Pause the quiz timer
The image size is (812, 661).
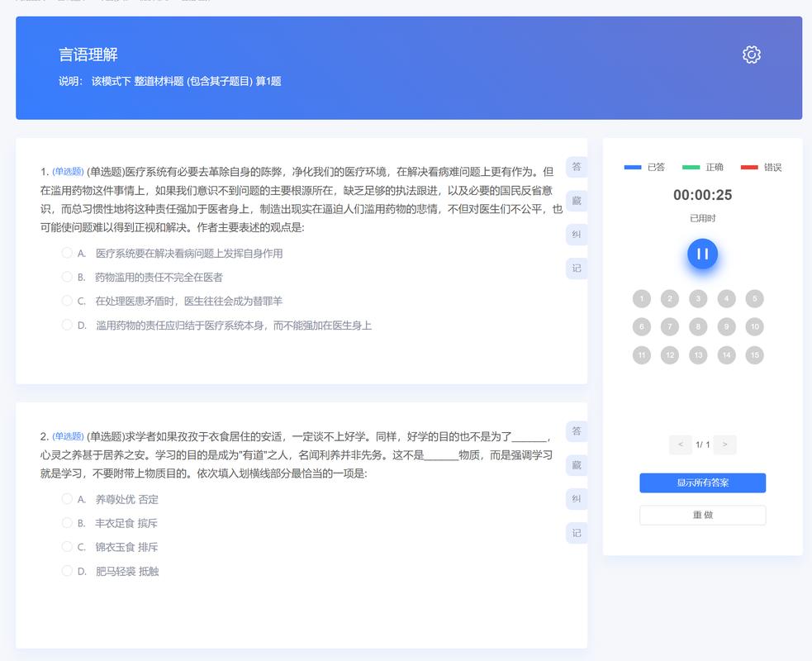702,254
